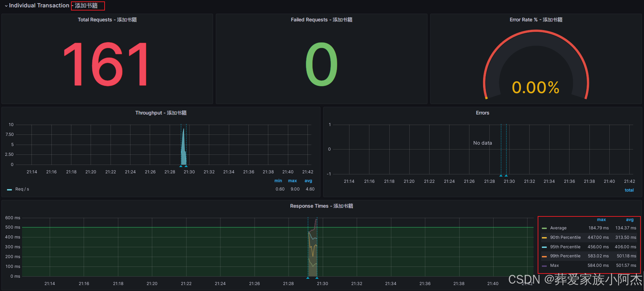Sort Response Times legend by avg

(x=630, y=220)
